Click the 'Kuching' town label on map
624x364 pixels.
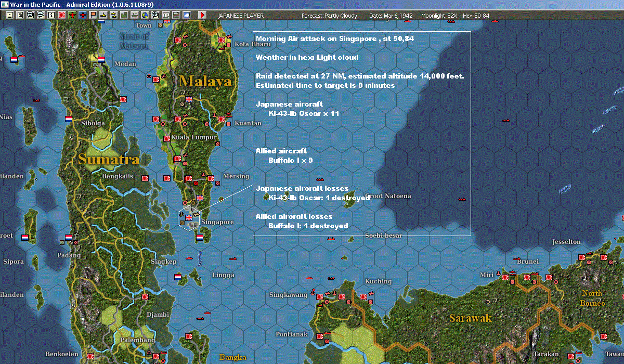point(378,281)
